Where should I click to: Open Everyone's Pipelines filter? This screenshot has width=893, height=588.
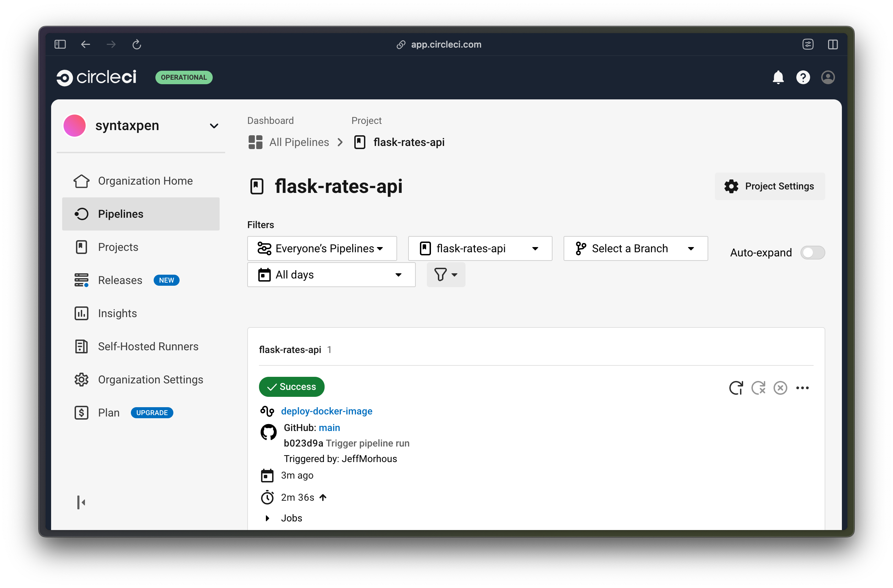click(x=321, y=248)
